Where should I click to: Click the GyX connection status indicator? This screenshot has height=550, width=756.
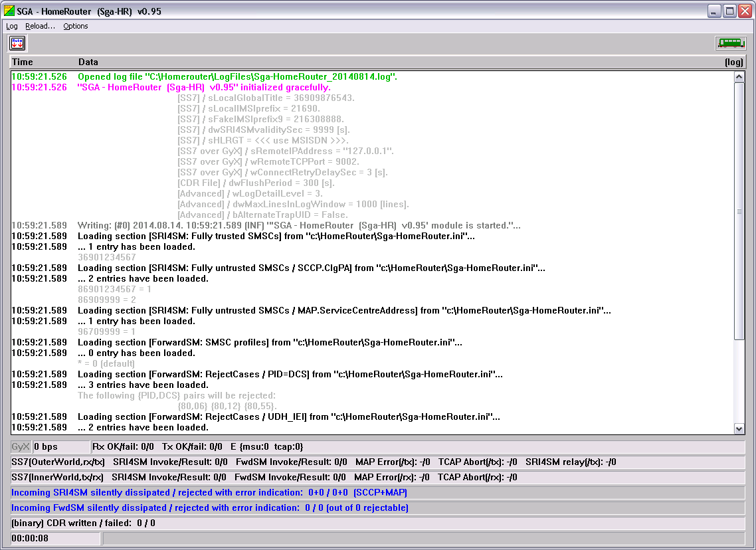(x=21, y=447)
